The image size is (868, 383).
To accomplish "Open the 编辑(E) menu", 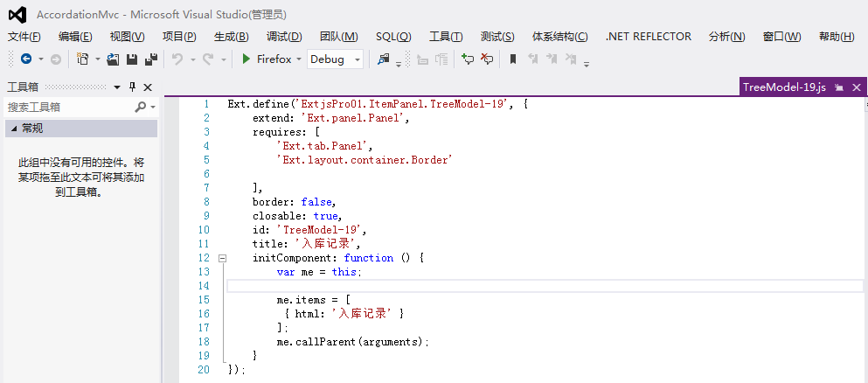I will pyautogui.click(x=75, y=37).
